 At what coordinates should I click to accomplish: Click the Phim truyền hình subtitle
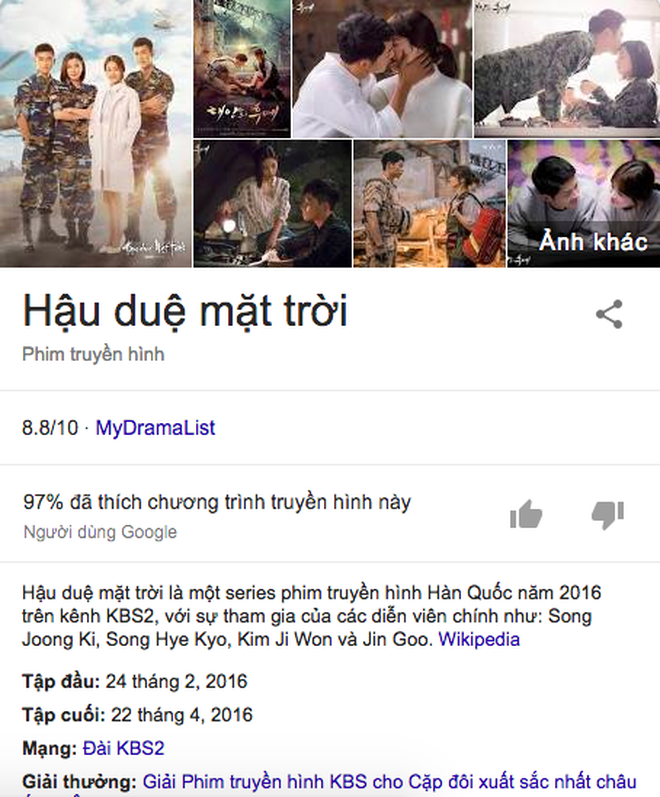click(94, 354)
